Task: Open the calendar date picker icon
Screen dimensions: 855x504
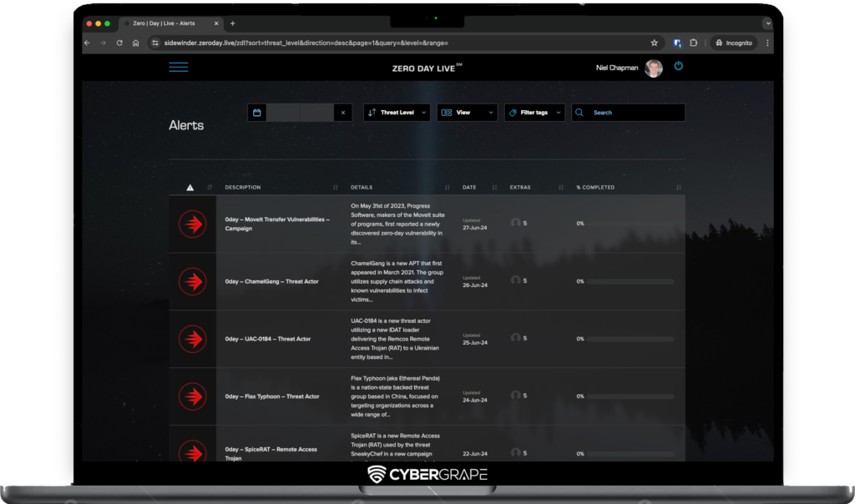Action: click(257, 113)
